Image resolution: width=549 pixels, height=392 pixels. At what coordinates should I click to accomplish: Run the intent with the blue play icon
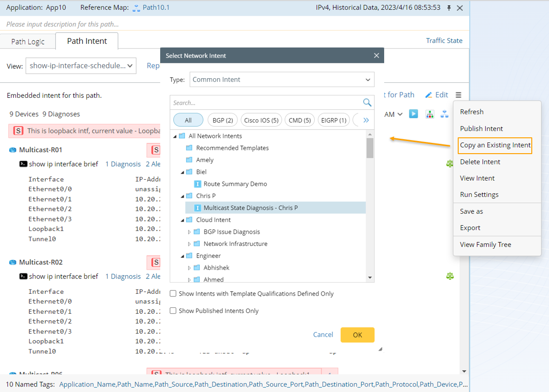[413, 114]
